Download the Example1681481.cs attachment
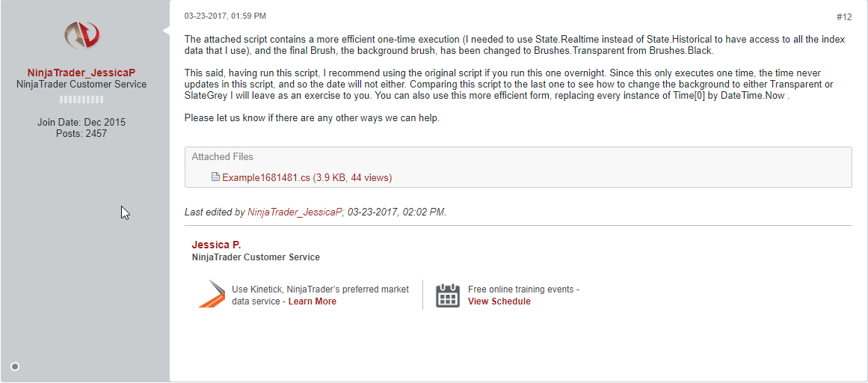Image resolution: width=868 pixels, height=383 pixels. point(265,177)
